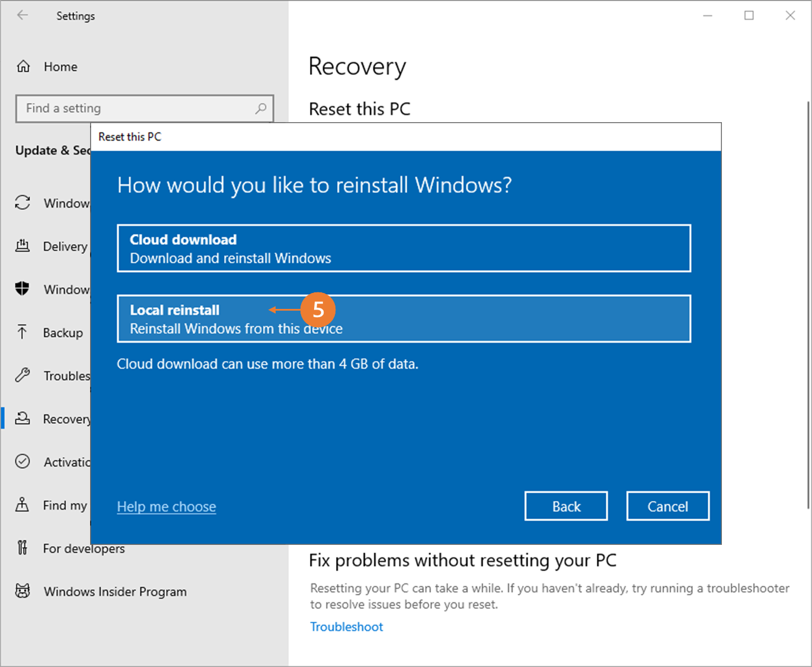Open Home in Settings sidebar
812x667 pixels.
[x=60, y=66]
